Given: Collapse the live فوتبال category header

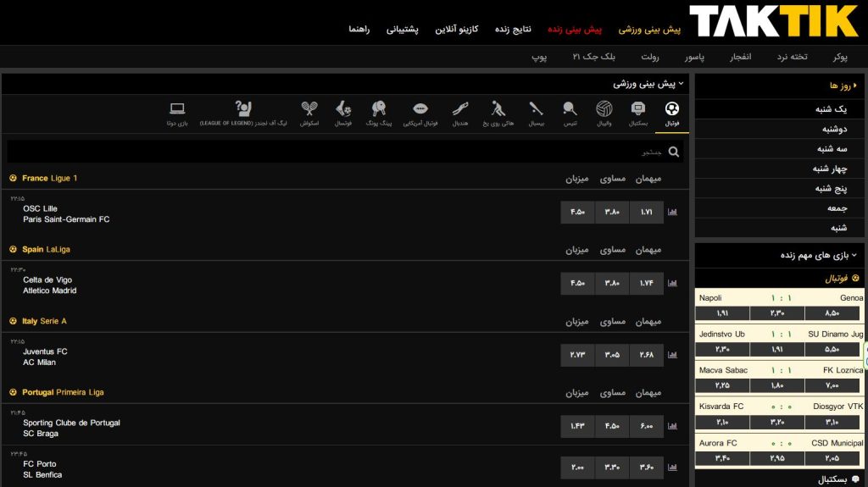Looking at the screenshot, I should [x=842, y=279].
